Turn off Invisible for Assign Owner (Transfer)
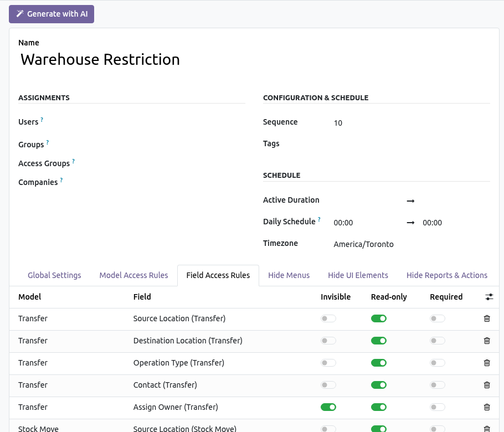Image resolution: width=504 pixels, height=432 pixels. (x=328, y=407)
